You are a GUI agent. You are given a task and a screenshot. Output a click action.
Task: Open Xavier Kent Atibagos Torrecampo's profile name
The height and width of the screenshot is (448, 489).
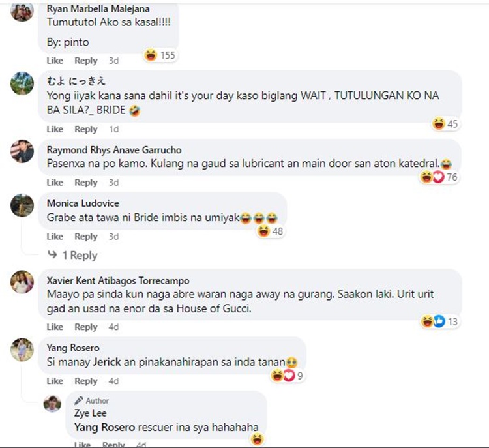[118, 280]
